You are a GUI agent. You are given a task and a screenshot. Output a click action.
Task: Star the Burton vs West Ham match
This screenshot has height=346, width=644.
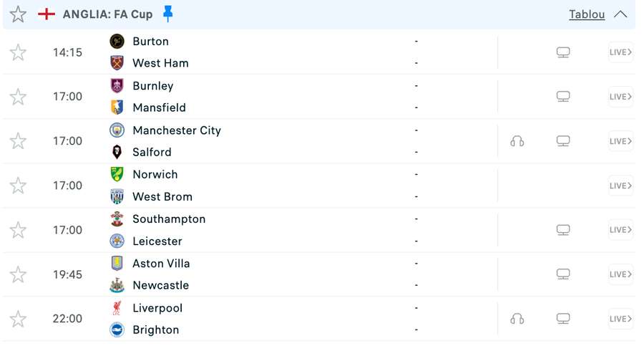[19, 52]
